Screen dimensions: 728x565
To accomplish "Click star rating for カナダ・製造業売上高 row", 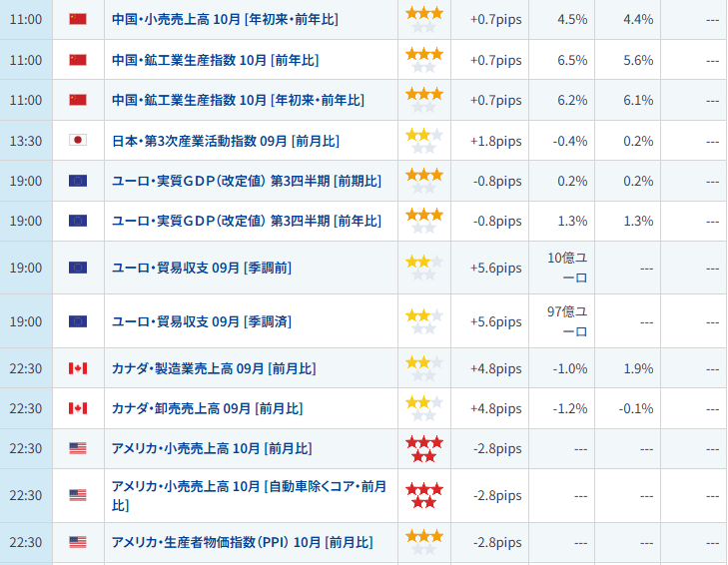I will [424, 368].
